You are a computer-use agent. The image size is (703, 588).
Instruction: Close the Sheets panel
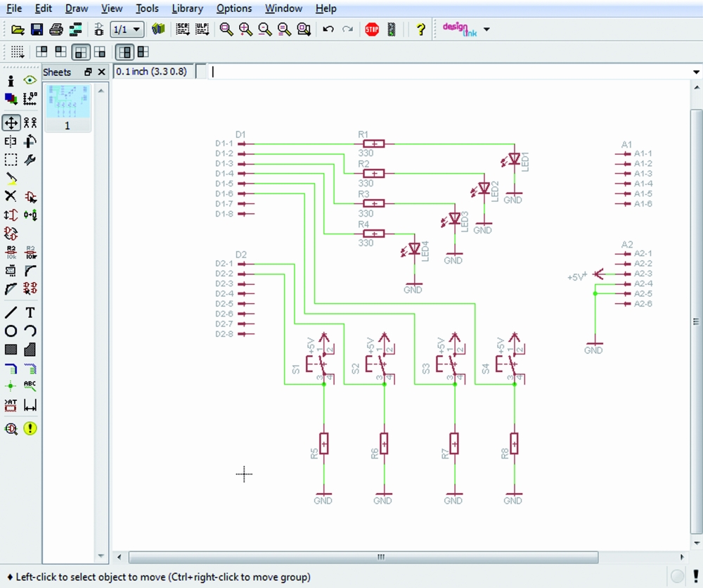[102, 72]
